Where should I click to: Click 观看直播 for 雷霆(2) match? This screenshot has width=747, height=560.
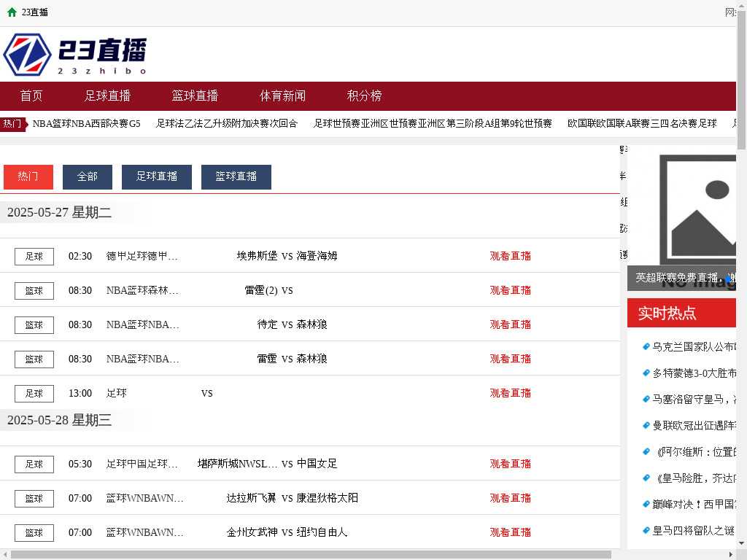point(510,290)
